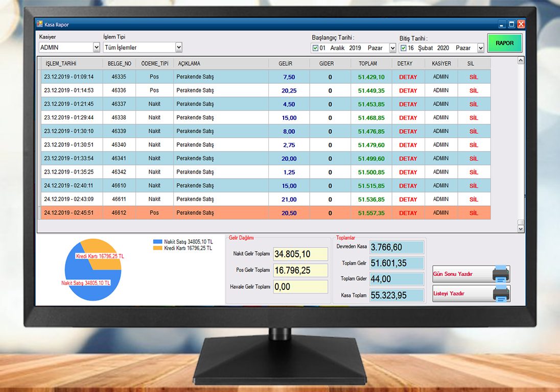Click the TOPLAM column header

tap(367, 64)
